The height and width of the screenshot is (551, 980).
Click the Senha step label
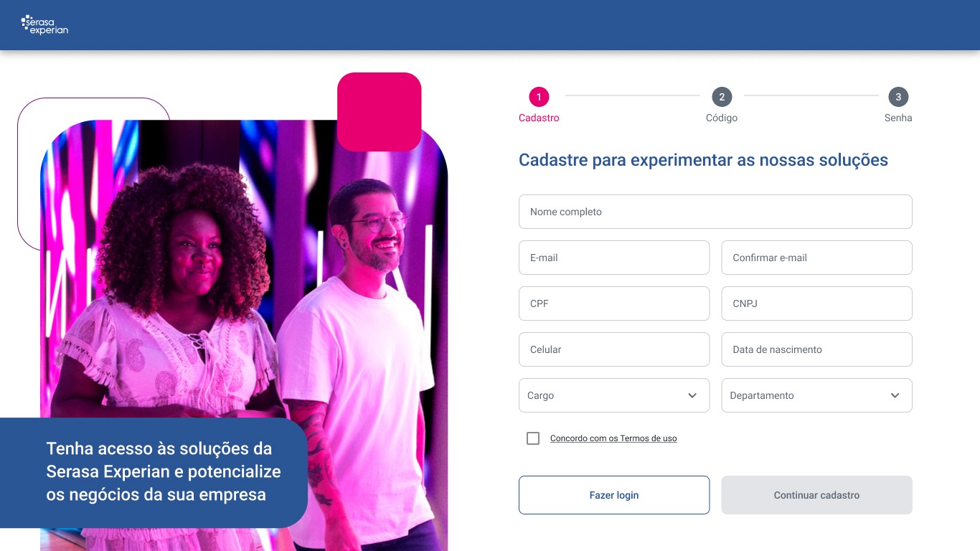tap(898, 118)
